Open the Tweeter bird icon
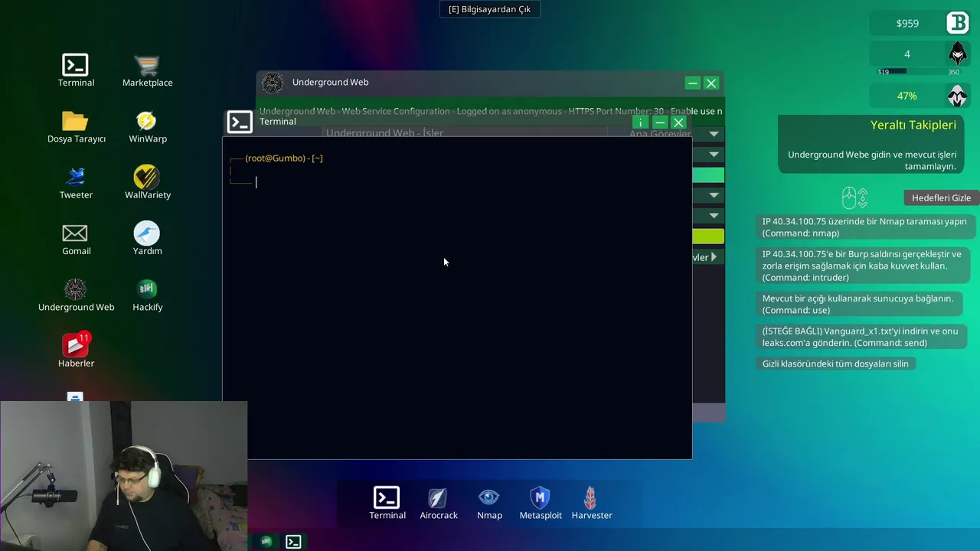The image size is (980, 551). tap(76, 178)
